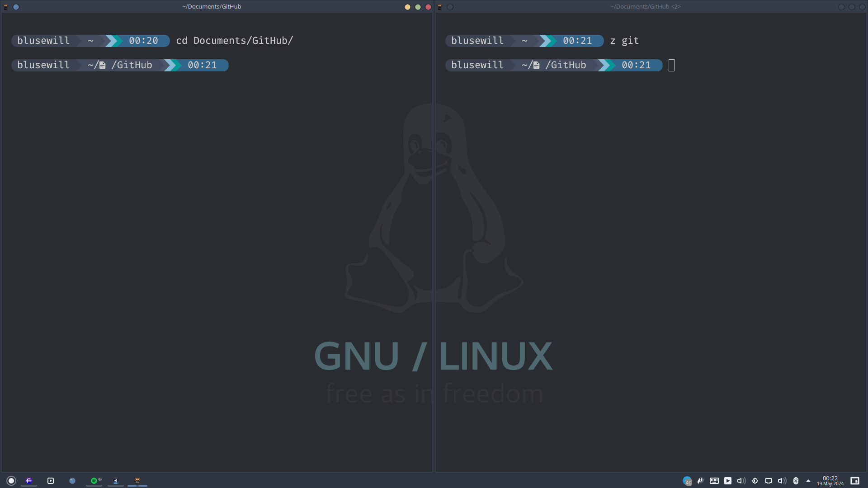Open the purple hexagon app in taskbar

tap(29, 481)
